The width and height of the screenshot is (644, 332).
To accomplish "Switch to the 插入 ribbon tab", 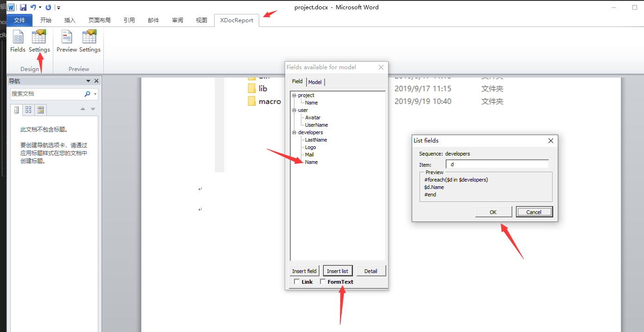I will coord(70,20).
